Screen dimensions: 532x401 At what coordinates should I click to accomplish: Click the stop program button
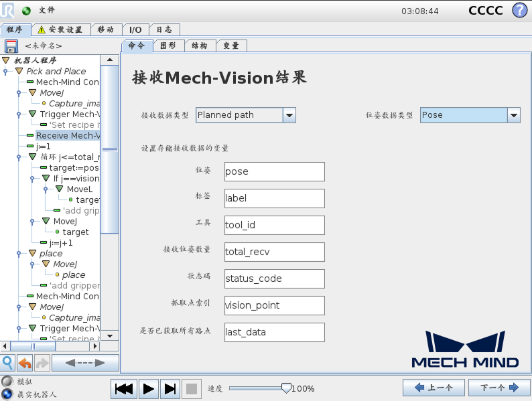[x=192, y=389]
